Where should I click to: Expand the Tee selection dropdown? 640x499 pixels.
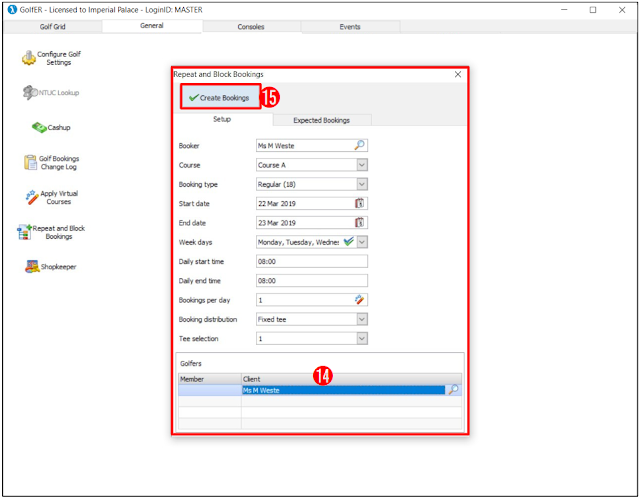(x=362, y=338)
